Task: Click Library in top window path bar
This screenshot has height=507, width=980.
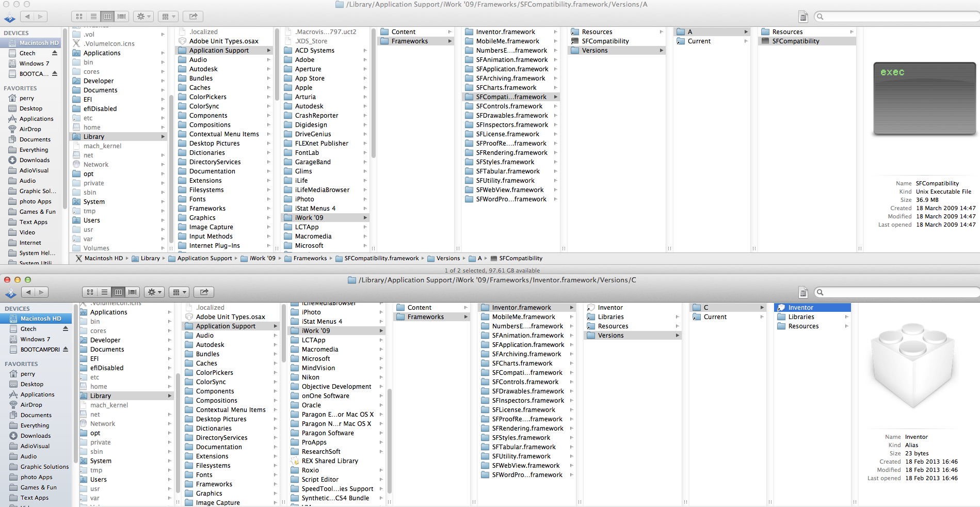Action: point(146,258)
